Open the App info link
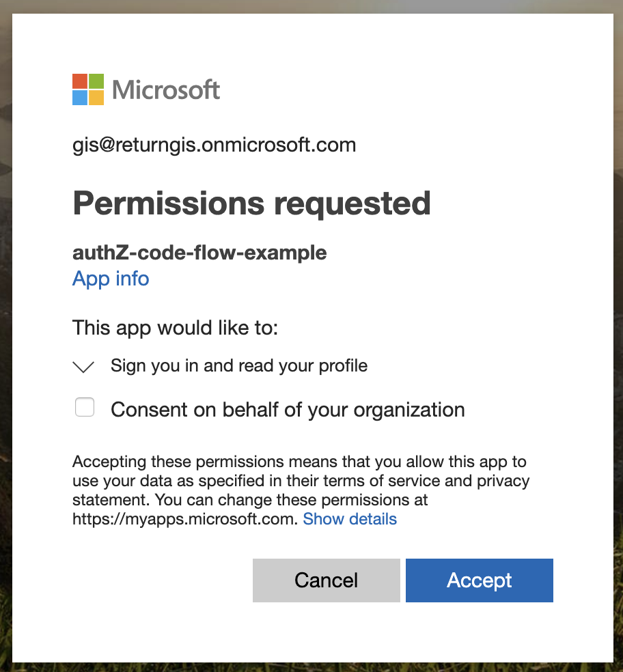The image size is (623, 672). 111,279
